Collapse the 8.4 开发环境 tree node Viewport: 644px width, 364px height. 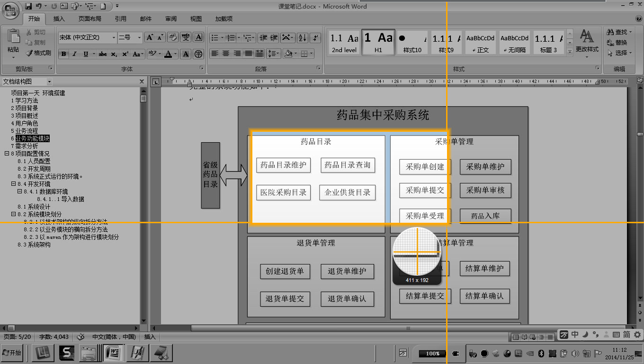click(x=13, y=184)
